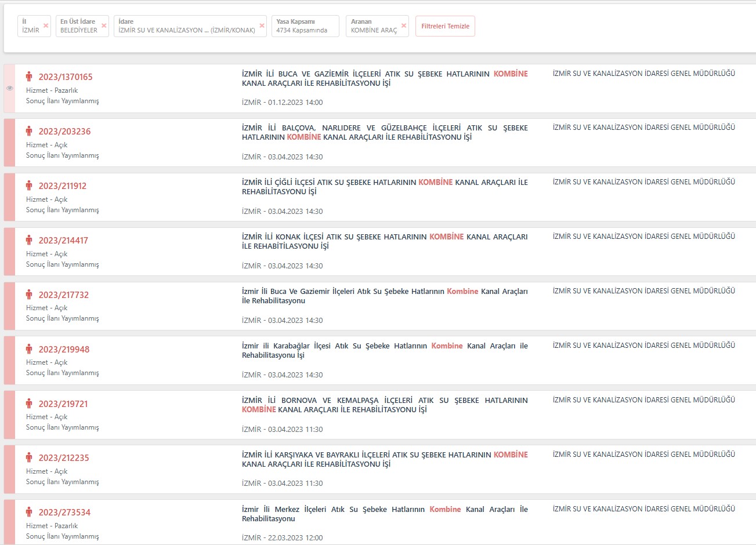756x545 pixels.
Task: Open tender number 2023/219721
Action: (63, 404)
